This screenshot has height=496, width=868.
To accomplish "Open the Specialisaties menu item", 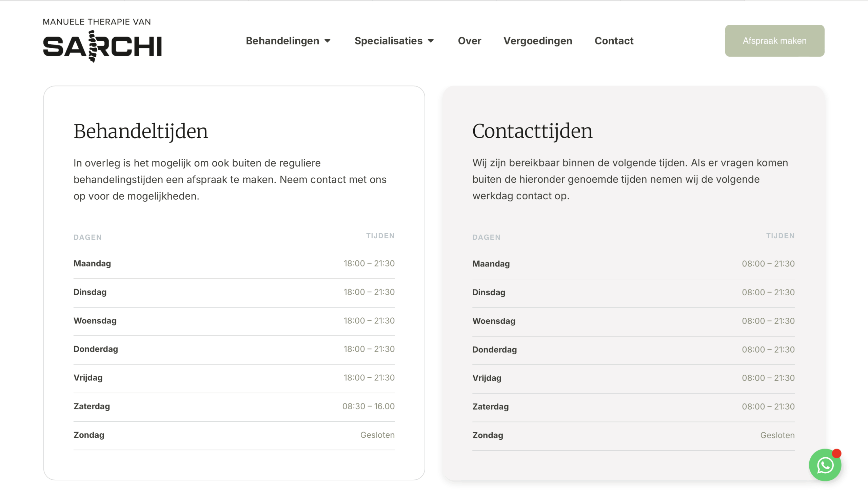I will point(388,41).
